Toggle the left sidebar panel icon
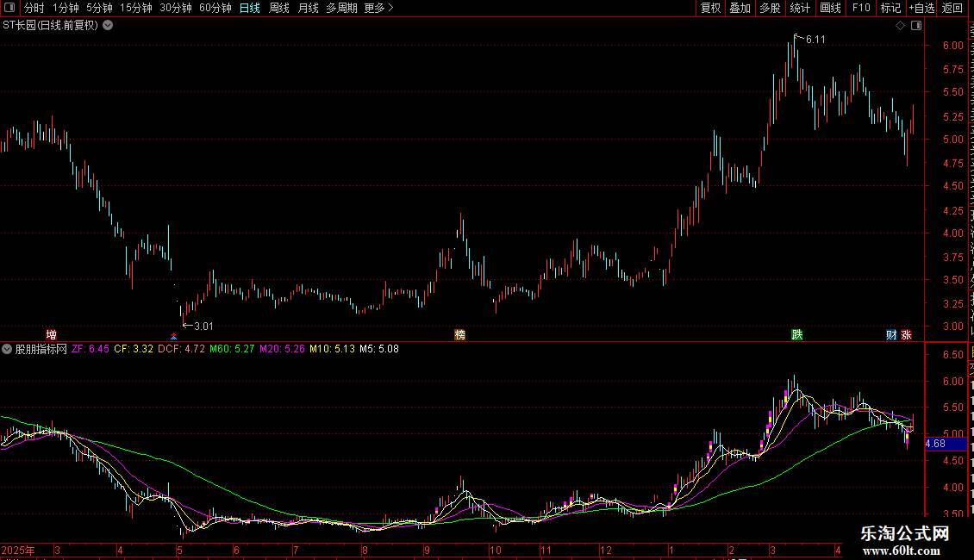The width and height of the screenshot is (974, 560). (9, 8)
